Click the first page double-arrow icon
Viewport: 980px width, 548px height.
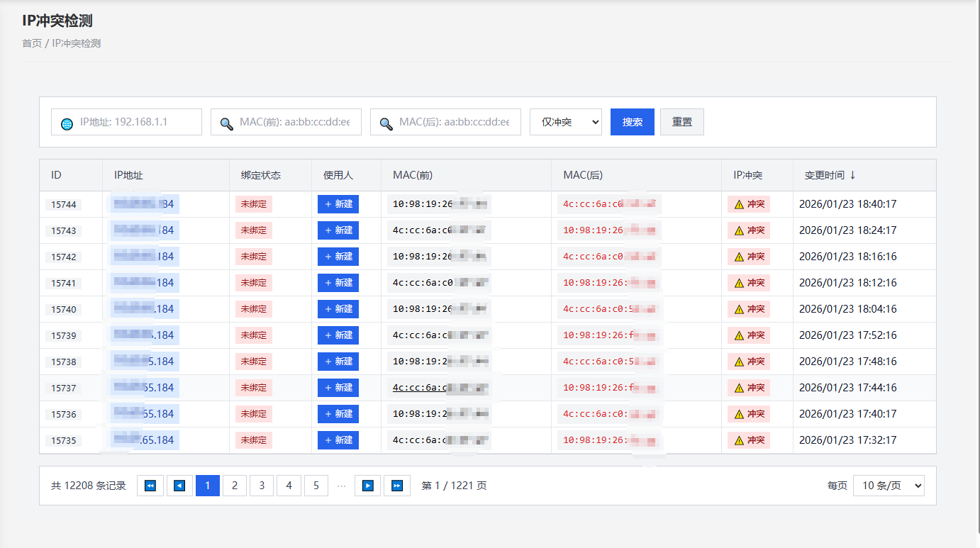tap(150, 486)
